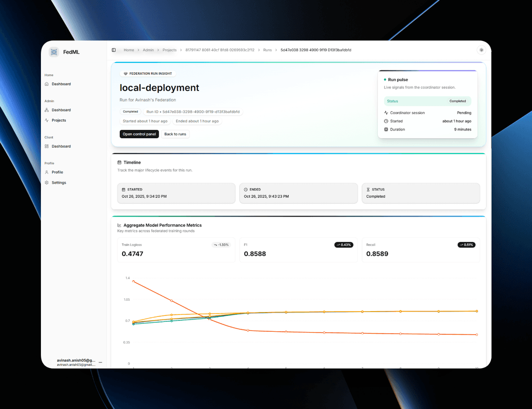Click the Train Logloss -1.33% change badge
This screenshot has height=409, width=532.
point(221,245)
